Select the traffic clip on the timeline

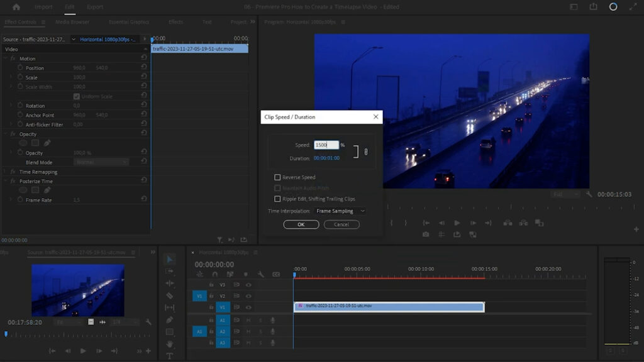coord(389,307)
